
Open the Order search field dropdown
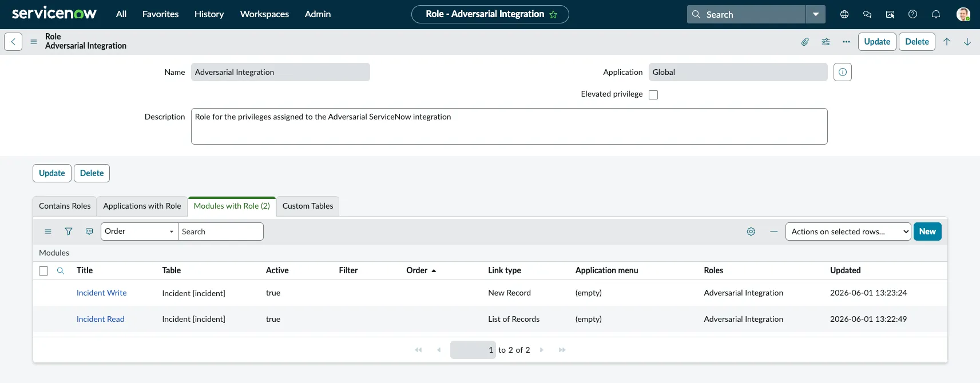pos(140,232)
